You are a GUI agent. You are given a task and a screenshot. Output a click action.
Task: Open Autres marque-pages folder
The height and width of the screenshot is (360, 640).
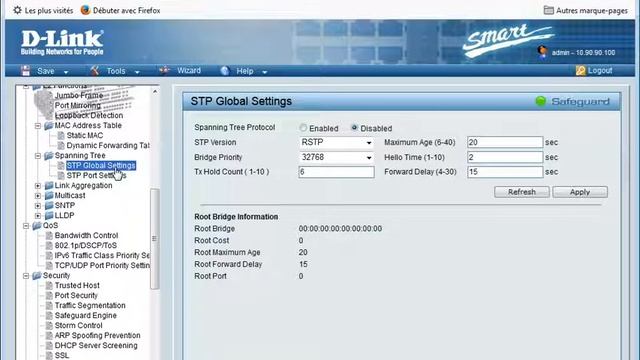click(x=592, y=11)
